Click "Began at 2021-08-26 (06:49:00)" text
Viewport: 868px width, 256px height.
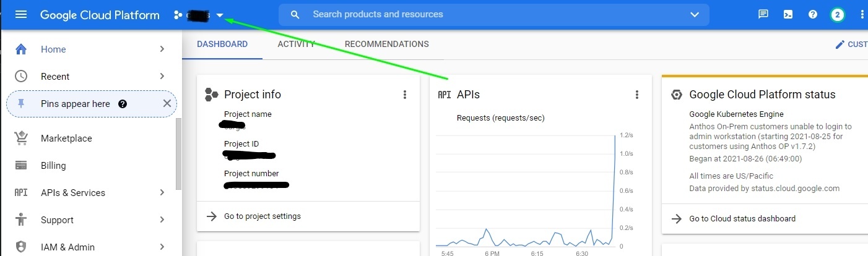[x=745, y=159]
